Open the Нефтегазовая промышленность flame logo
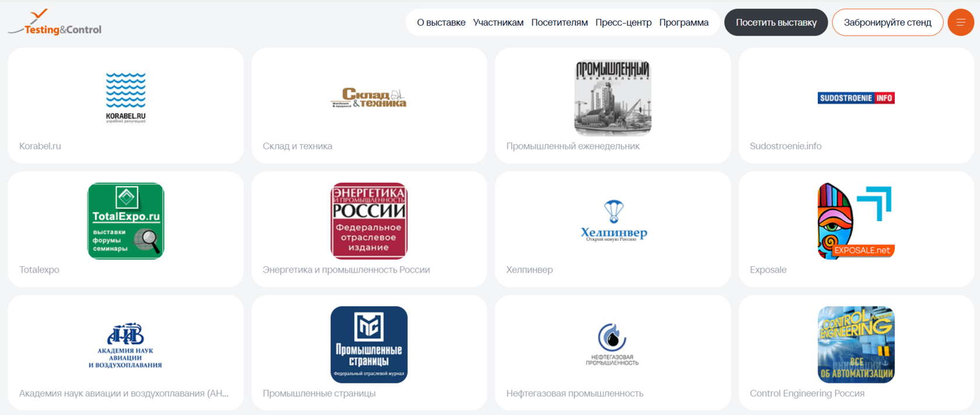 pyautogui.click(x=612, y=345)
